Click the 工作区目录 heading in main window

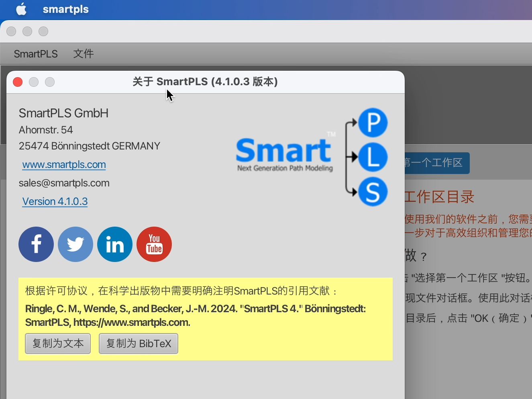(440, 197)
